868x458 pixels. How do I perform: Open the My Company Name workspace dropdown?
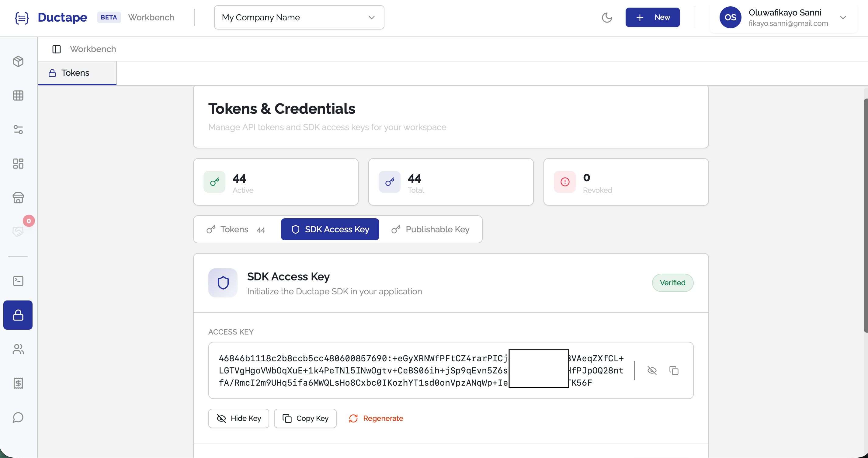pos(299,17)
